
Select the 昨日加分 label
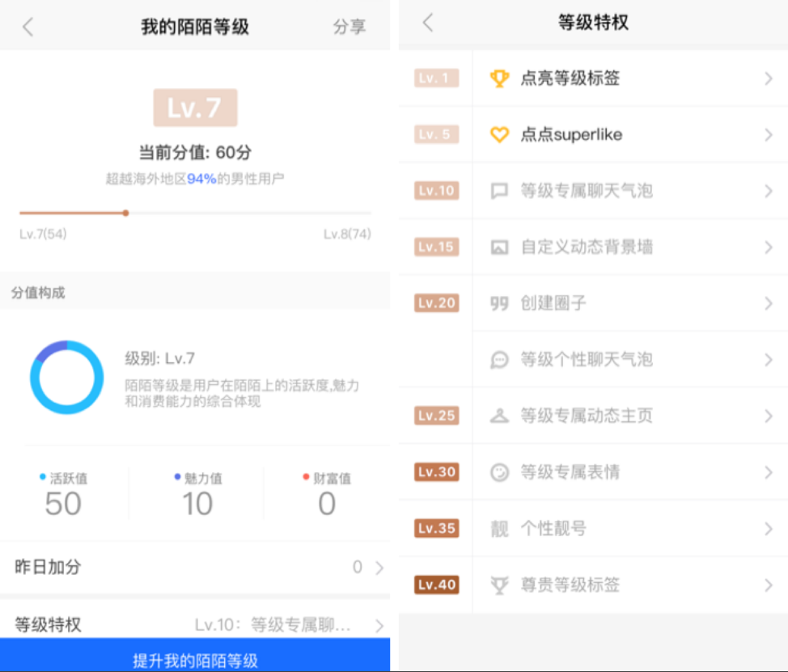pyautogui.click(x=48, y=567)
